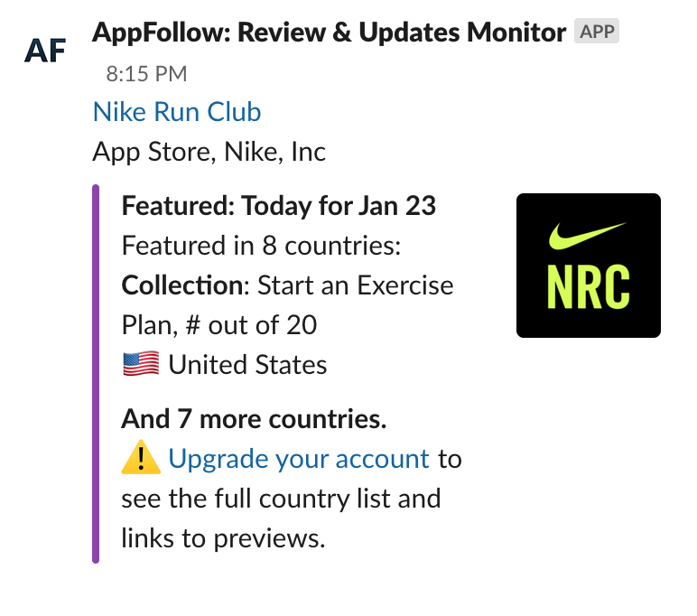Screen dimensions: 697x616
Task: Click the links to previews text
Action: click(223, 538)
